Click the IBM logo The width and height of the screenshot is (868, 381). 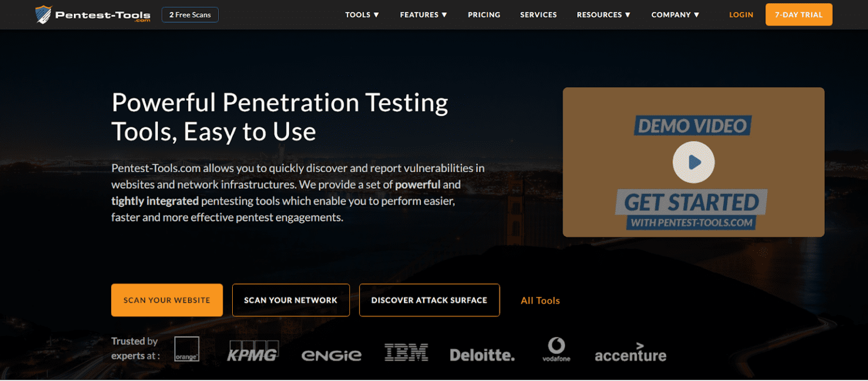pyautogui.click(x=406, y=352)
